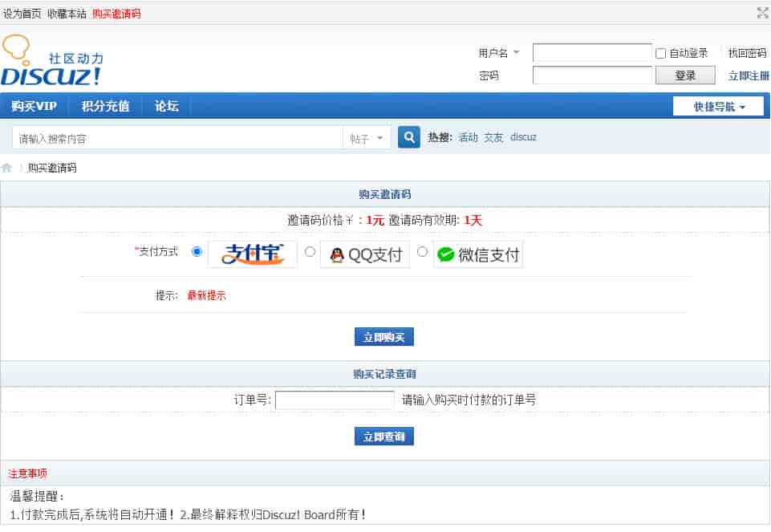Screen dimensions: 771x532
Task: Click the 微信支付 payment logo
Action: 478,254
